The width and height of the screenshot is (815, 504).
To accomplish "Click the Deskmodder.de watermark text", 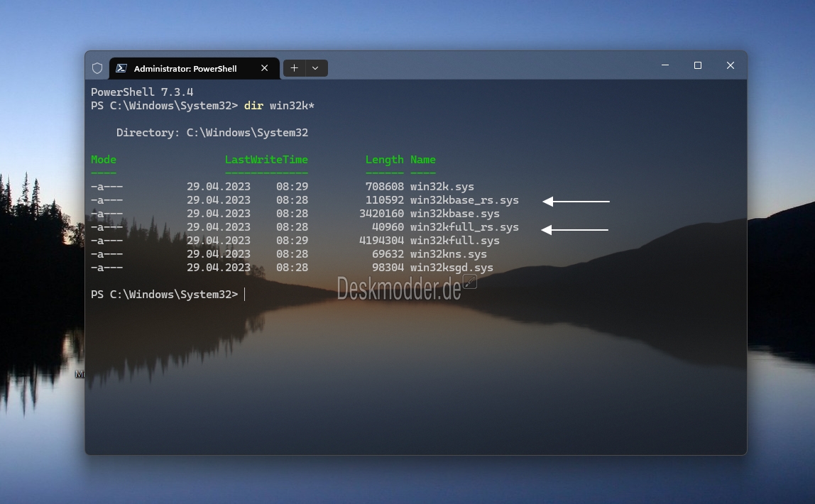I will 399,288.
